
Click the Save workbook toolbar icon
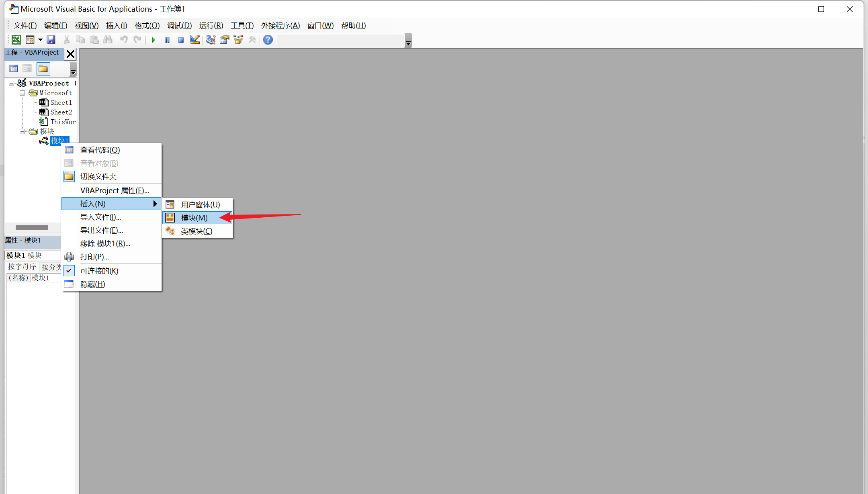pos(51,39)
